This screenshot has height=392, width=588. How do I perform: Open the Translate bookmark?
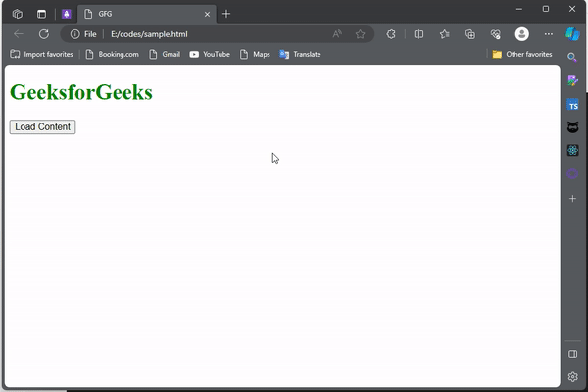[x=300, y=55]
